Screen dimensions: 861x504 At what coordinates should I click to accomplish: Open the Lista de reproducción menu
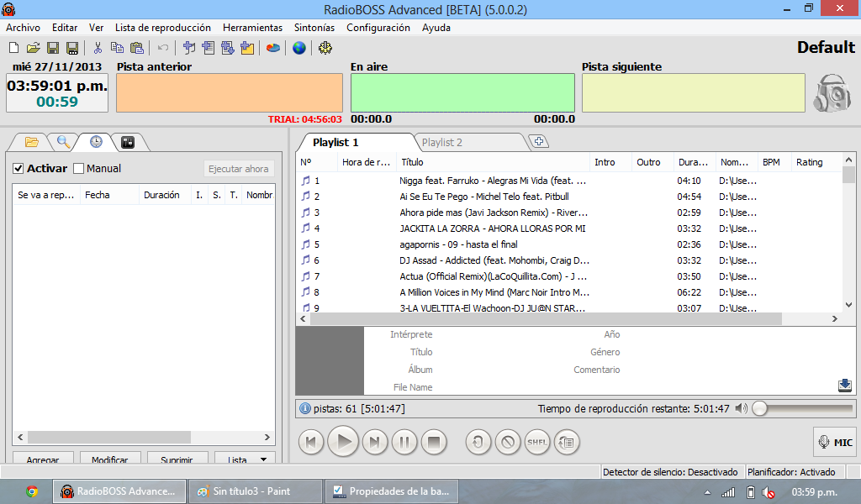coord(163,28)
